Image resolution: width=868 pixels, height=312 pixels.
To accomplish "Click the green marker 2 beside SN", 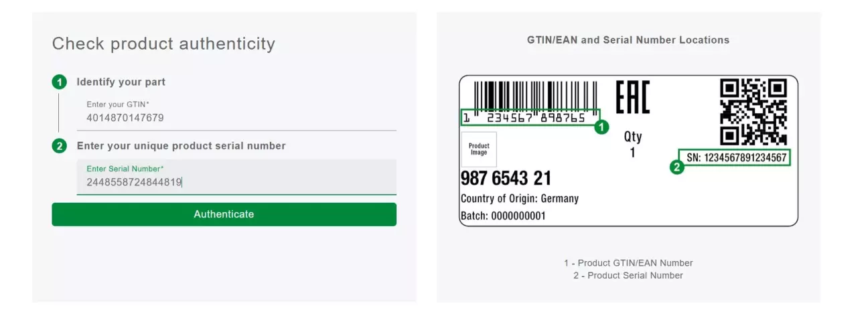I will 677,167.
